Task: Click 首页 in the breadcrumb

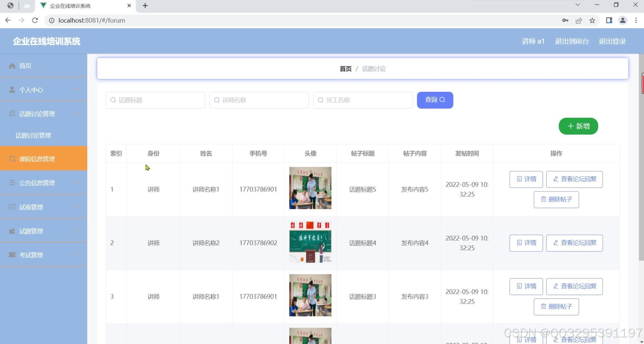Action: [346, 69]
